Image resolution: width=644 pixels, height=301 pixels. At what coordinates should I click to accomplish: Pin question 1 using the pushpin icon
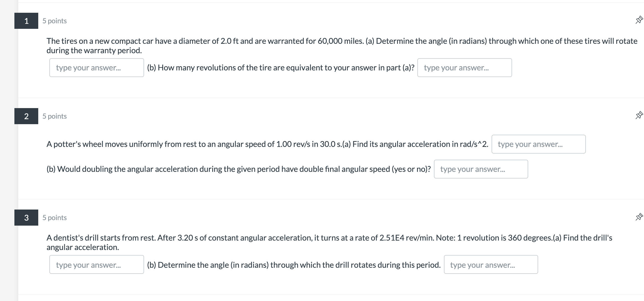pos(639,20)
